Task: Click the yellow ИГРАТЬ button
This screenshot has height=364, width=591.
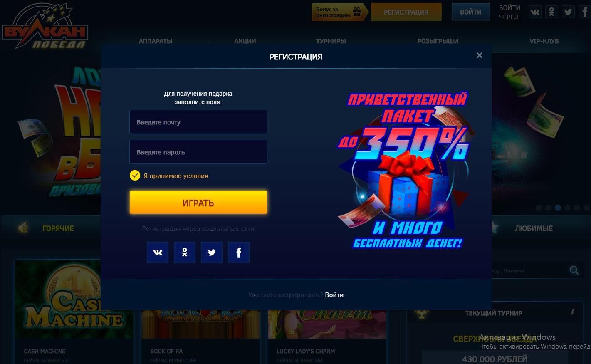Action: tap(198, 203)
